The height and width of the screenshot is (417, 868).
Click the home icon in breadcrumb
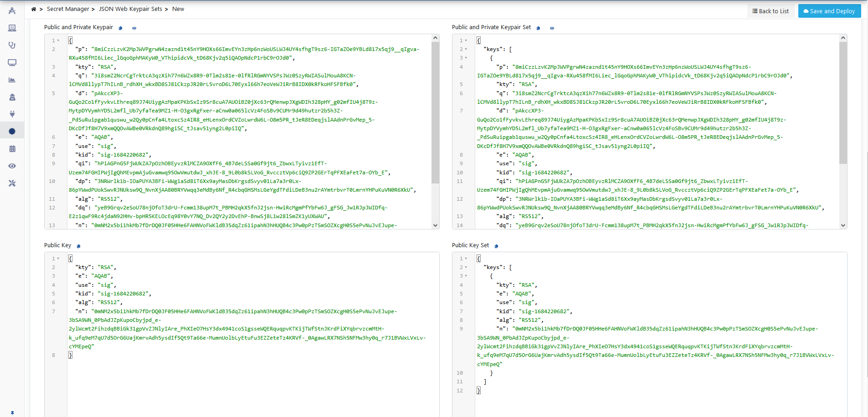point(34,9)
